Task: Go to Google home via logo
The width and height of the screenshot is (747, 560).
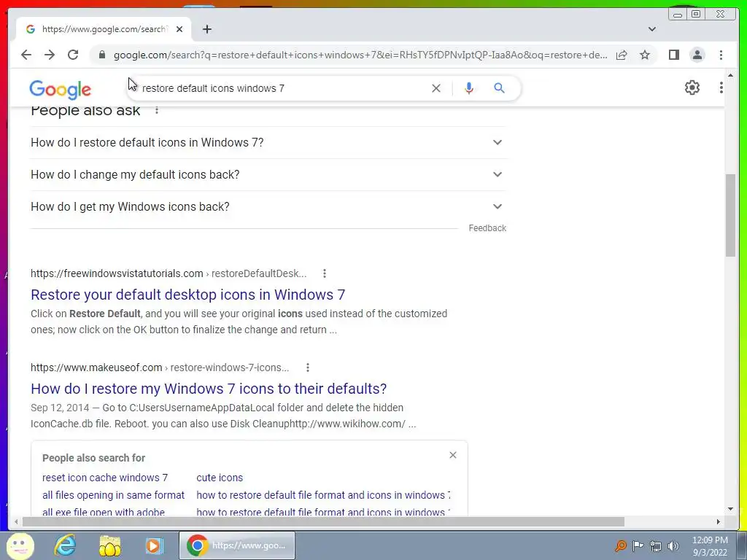Action: [60, 90]
